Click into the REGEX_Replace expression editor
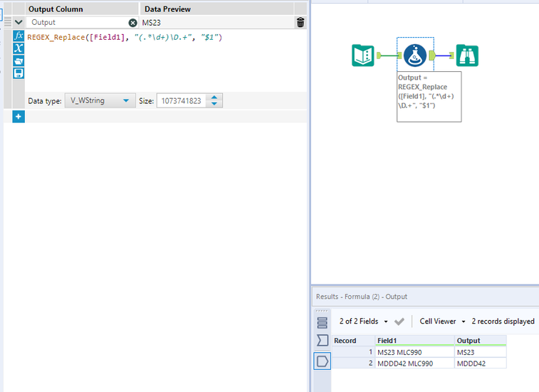Viewport: 539px width, 392px height. 165,60
